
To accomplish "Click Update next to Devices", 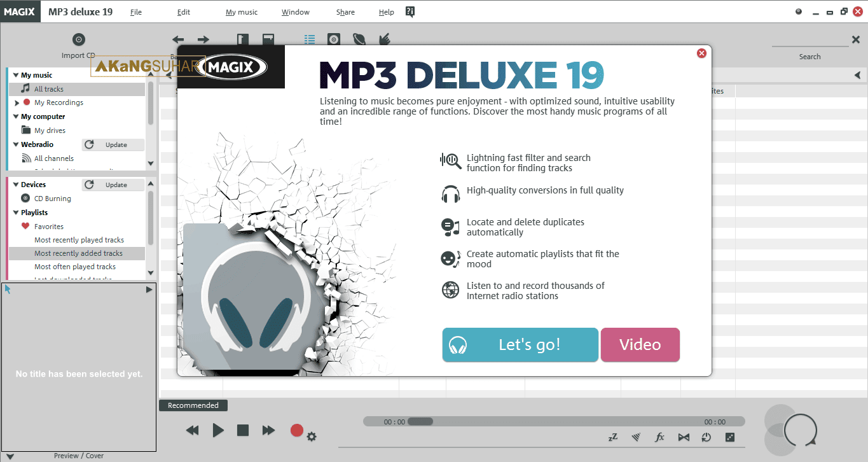I will pos(113,185).
